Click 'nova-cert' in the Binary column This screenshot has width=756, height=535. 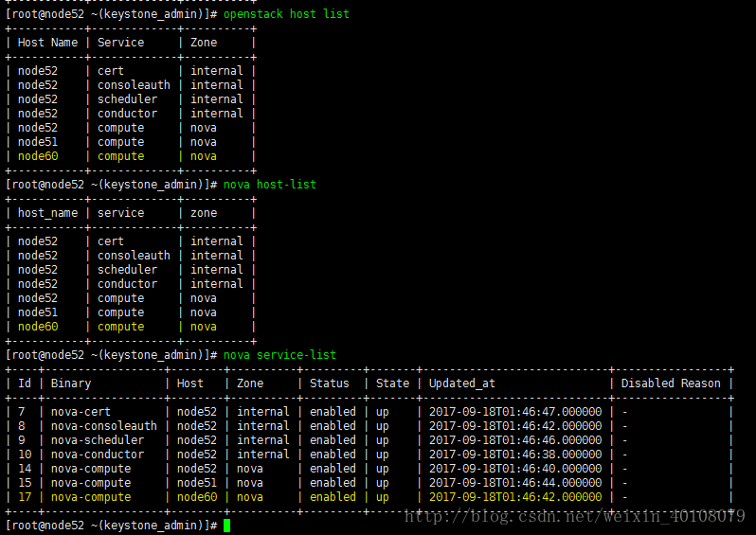click(81, 412)
